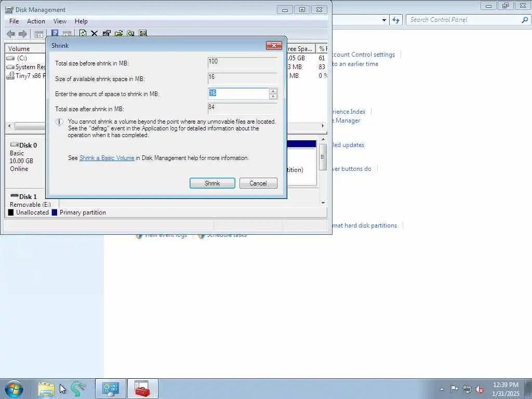
Task: Click the Forward arrow in Disk Management toolbar
Action: point(23,34)
